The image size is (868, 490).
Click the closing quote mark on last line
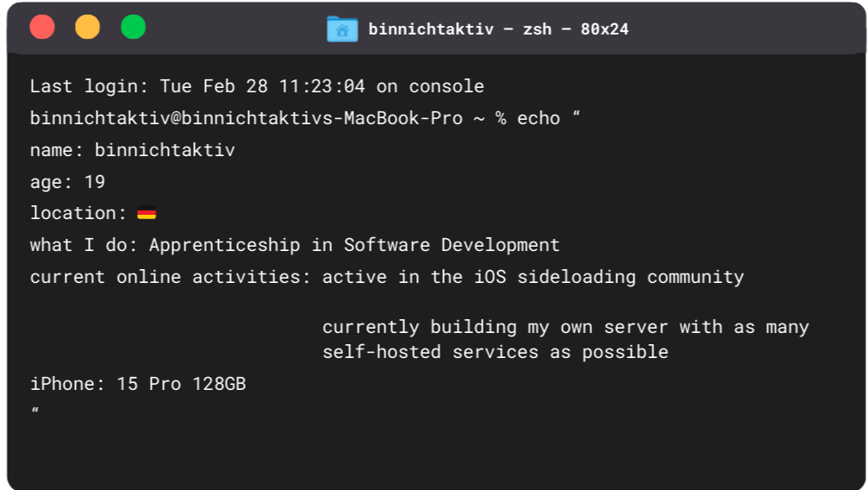[x=34, y=412]
